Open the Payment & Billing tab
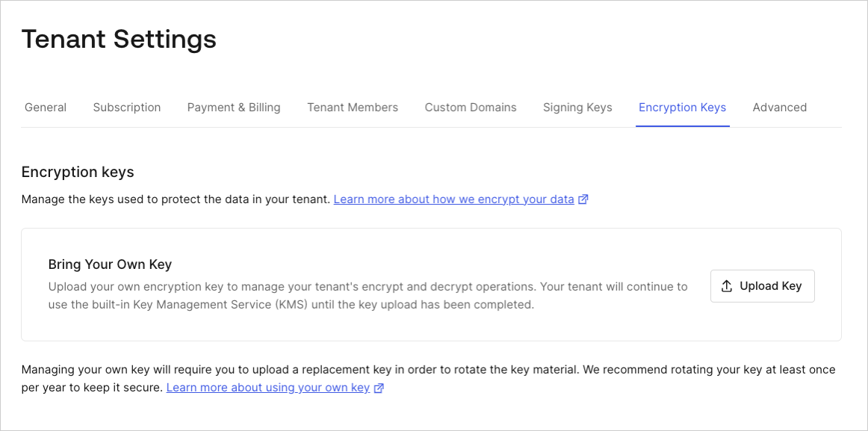 [233, 107]
